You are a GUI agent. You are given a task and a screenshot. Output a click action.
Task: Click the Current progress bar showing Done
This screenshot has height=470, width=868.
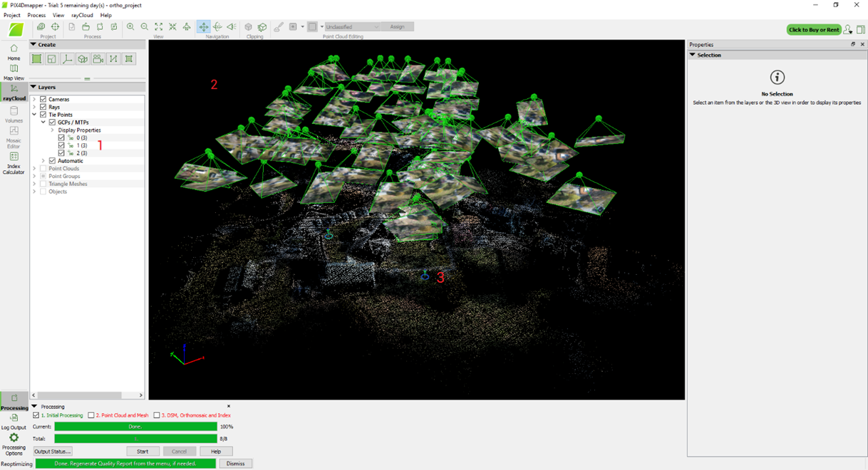135,427
